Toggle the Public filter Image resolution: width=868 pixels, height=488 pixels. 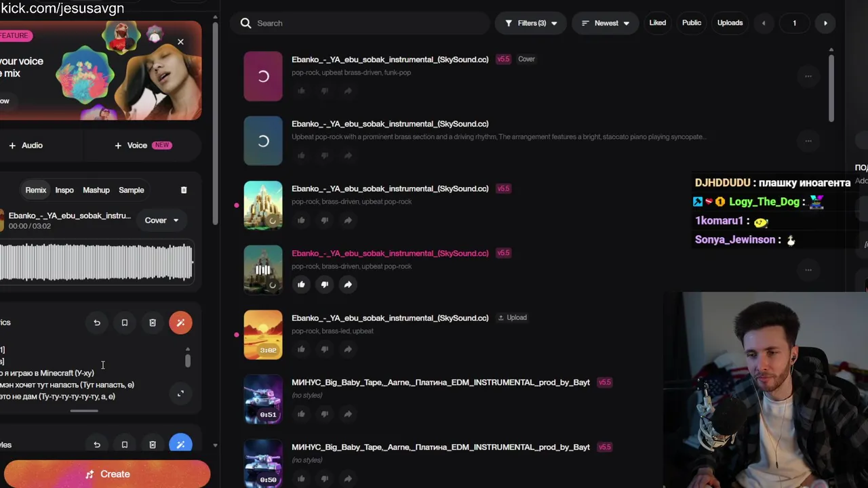click(x=692, y=23)
